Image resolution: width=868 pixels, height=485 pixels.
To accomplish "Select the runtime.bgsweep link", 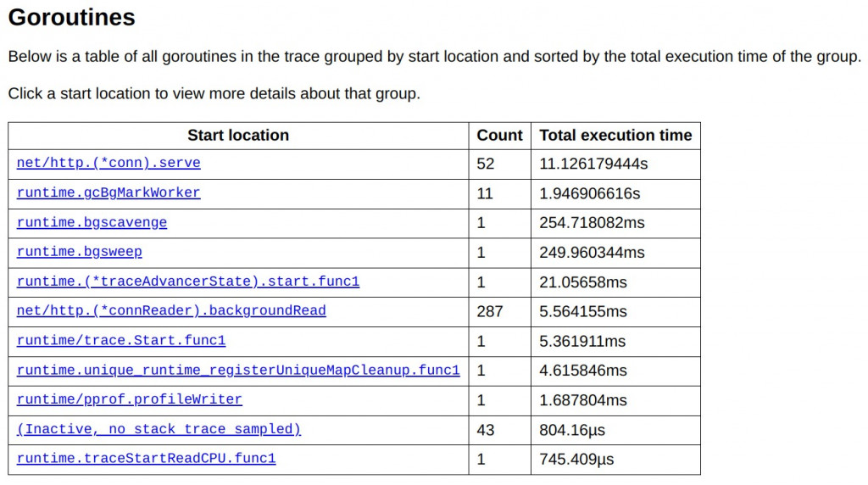I will (80, 252).
